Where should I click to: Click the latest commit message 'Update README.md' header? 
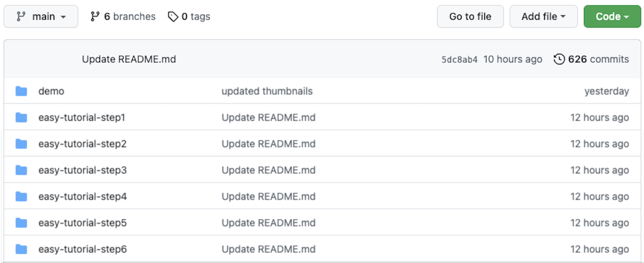129,59
